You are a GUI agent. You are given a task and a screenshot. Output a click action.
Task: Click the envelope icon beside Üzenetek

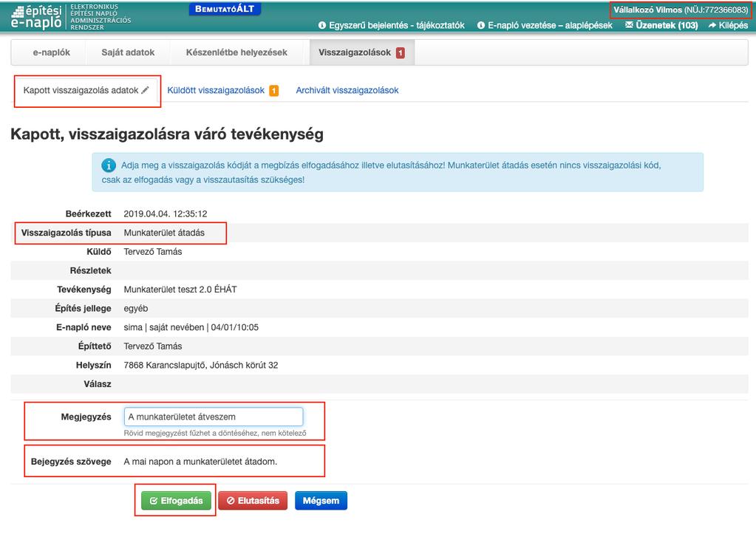point(629,25)
